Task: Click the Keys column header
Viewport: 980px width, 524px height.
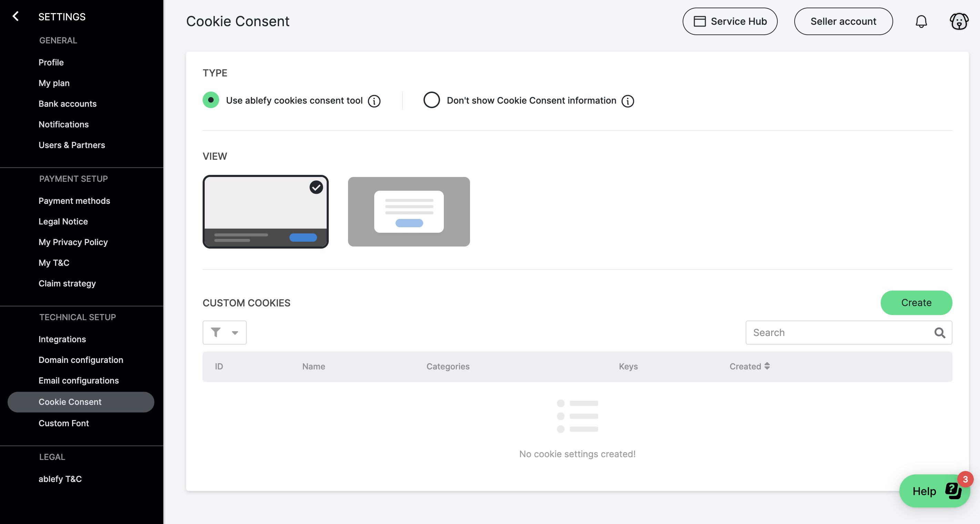Action: pyautogui.click(x=628, y=366)
